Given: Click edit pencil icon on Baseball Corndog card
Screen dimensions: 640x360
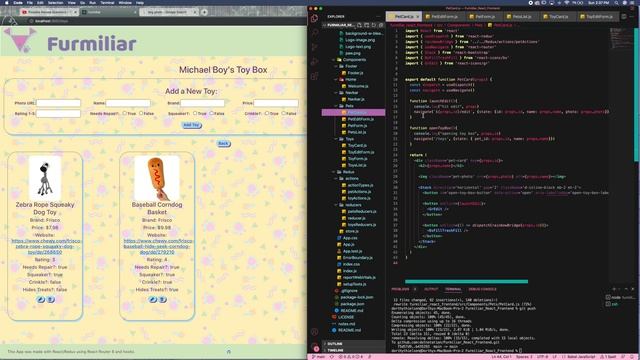Looking at the screenshot, I should pos(152,300).
